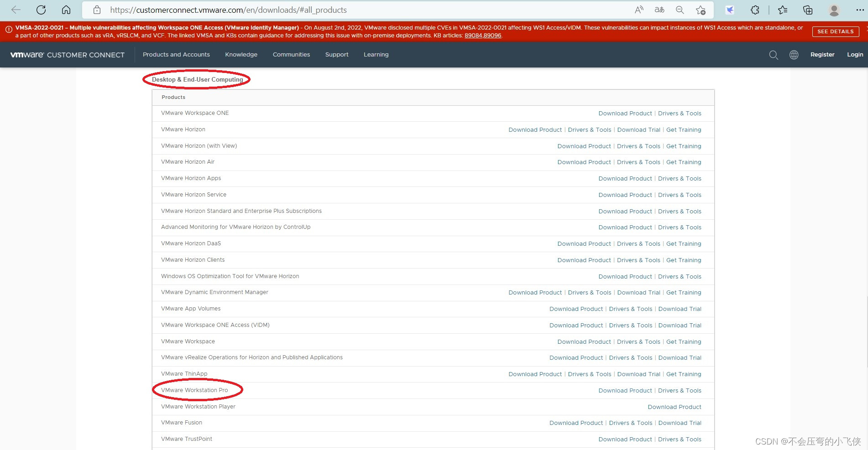Click the browser back arrow
Image resolution: width=868 pixels, height=450 pixels.
click(16, 10)
